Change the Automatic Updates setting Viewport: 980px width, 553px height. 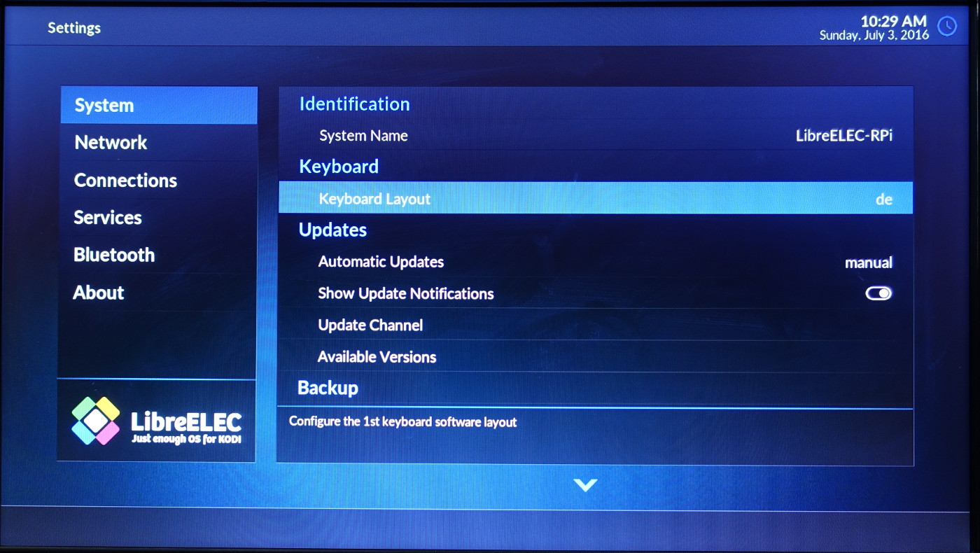click(596, 262)
